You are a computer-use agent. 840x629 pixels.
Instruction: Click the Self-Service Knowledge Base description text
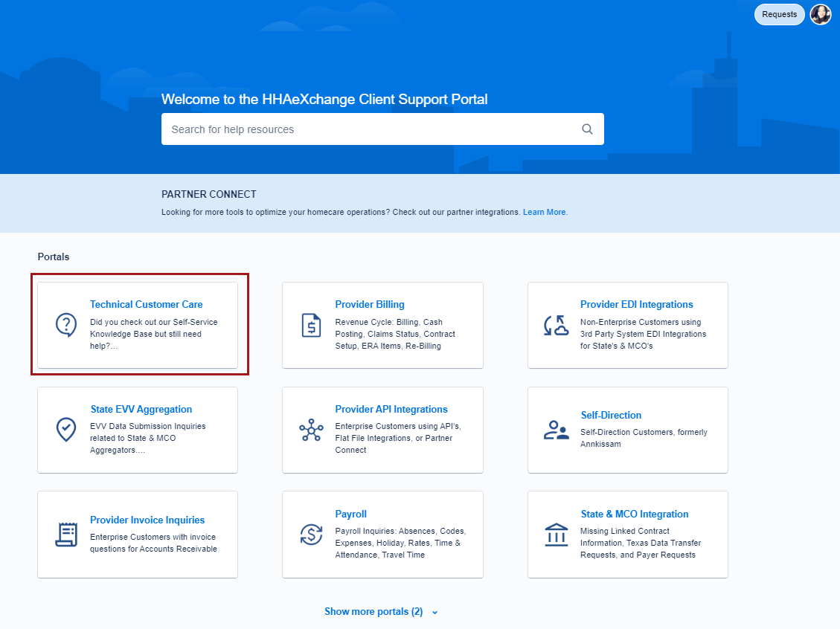(x=154, y=334)
